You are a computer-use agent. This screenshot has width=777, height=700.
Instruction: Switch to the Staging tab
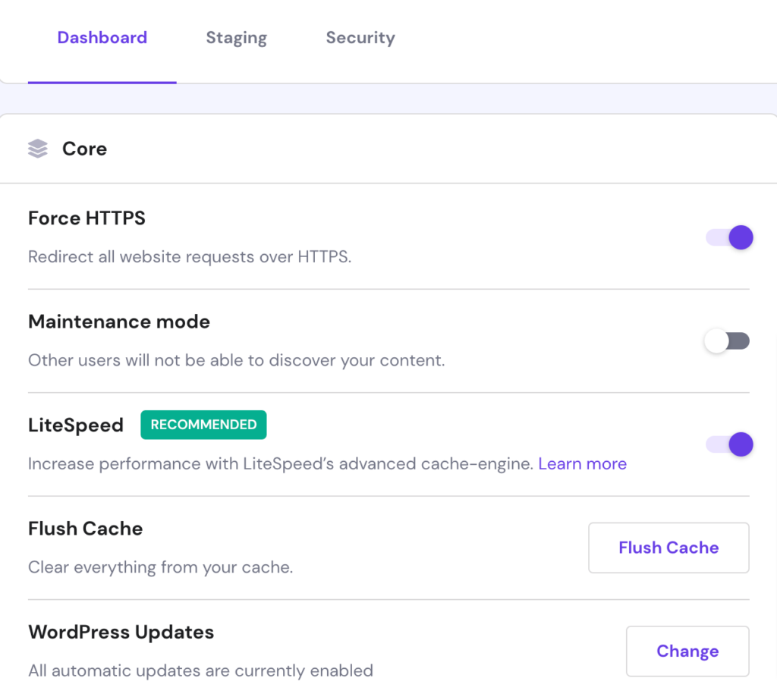(x=237, y=38)
